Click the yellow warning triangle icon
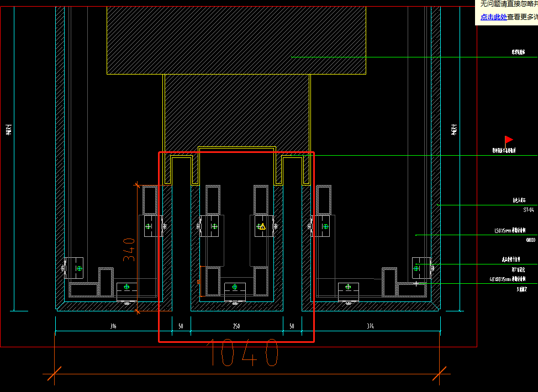 click(262, 226)
